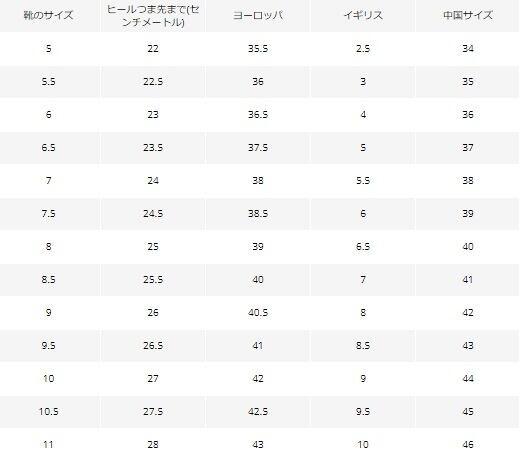
Task: Select Europe size 43 cell
Action: [x=258, y=445]
